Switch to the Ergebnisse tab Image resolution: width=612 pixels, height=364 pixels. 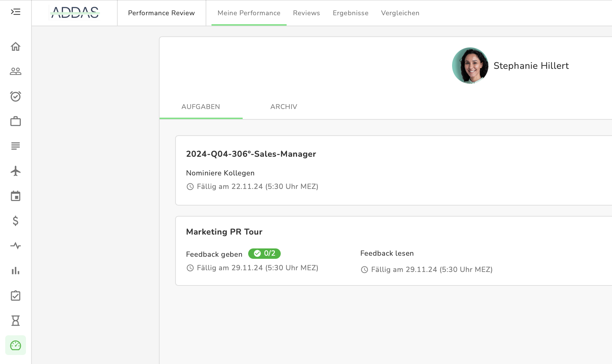pos(351,13)
